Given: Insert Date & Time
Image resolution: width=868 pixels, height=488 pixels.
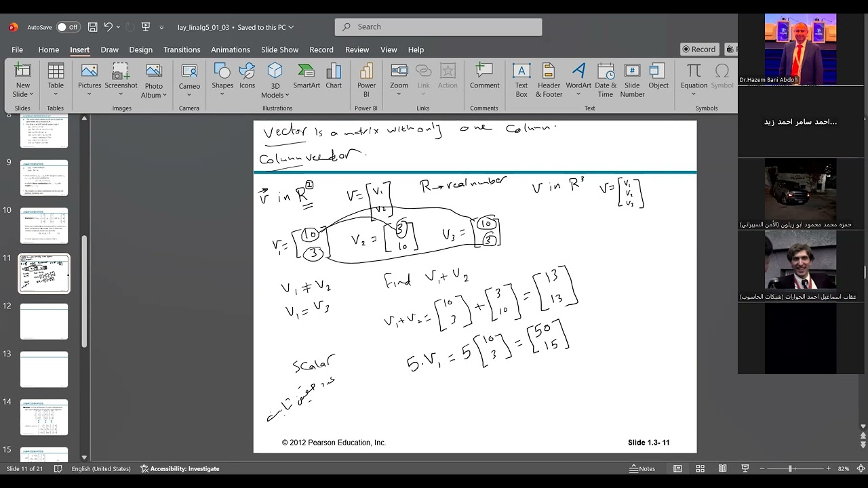Looking at the screenshot, I should click(x=606, y=81).
